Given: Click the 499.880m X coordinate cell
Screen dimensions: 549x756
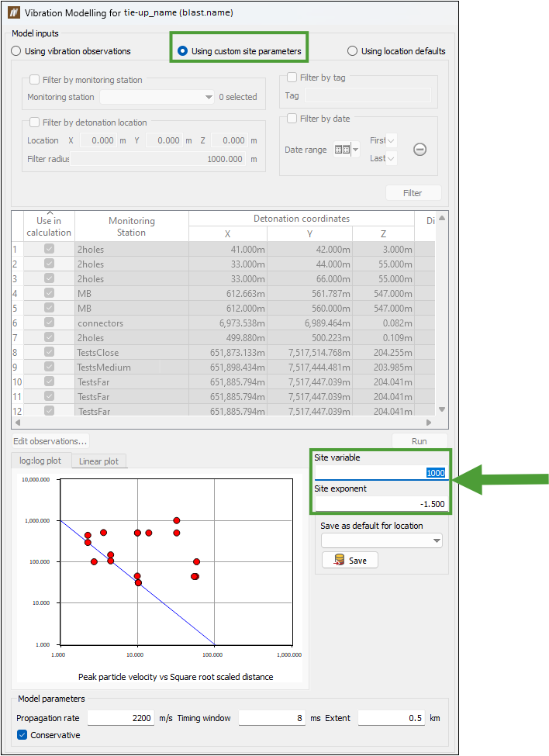Looking at the screenshot, I should click(227, 338).
